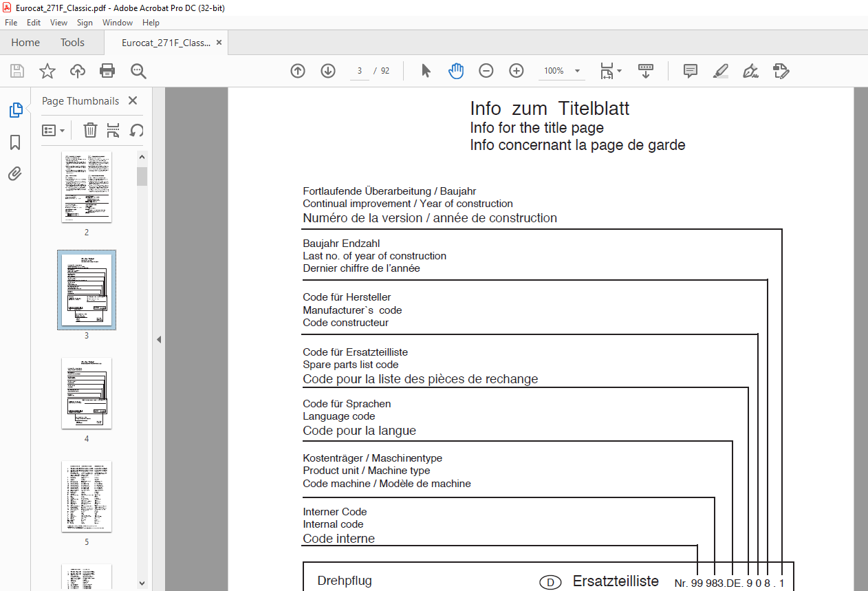Add the document to starred files

click(47, 71)
